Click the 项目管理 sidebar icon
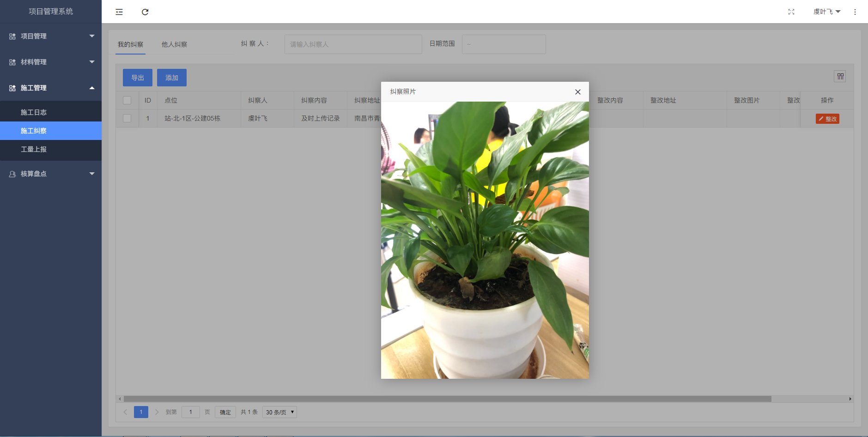This screenshot has height=437, width=868. tap(12, 36)
